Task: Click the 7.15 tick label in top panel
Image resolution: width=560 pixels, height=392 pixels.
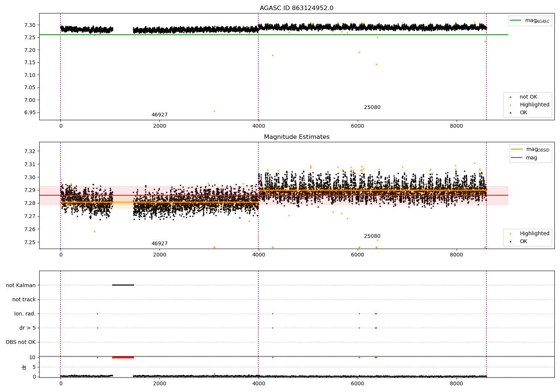Action: click(x=30, y=63)
